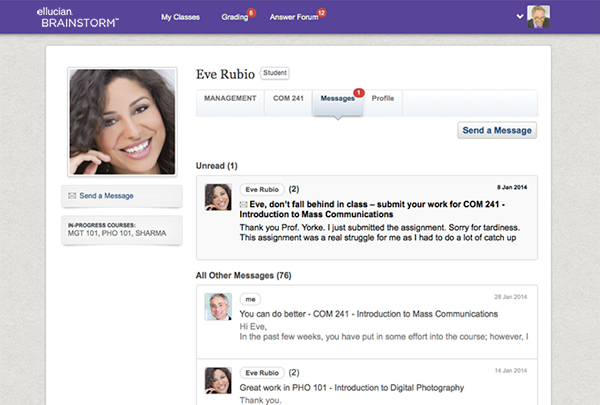Click Eve Rubio avatar in unread message

218,197
